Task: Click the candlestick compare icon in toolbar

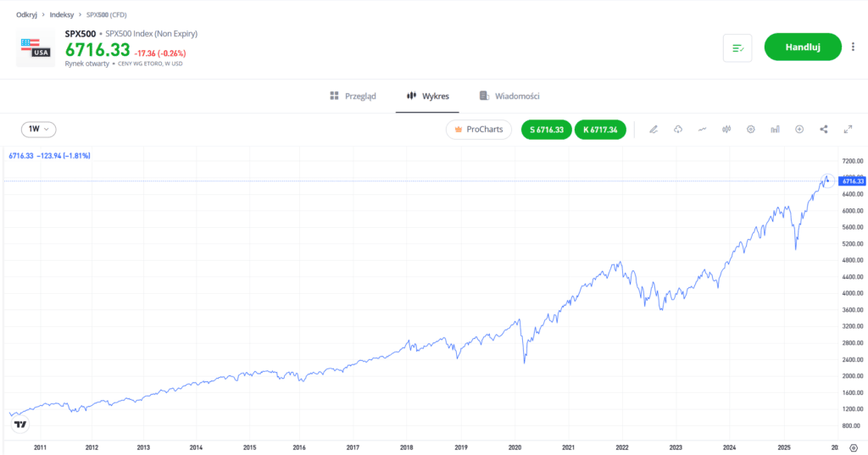Action: [726, 130]
